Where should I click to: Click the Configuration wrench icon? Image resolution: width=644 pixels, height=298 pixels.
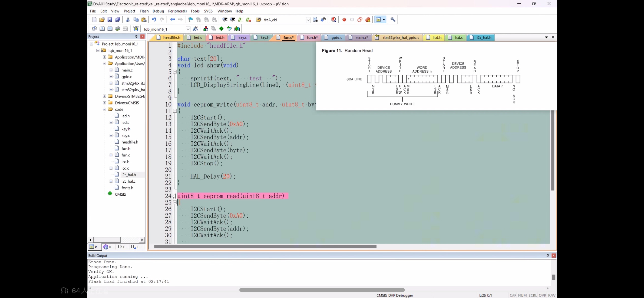pos(393,20)
